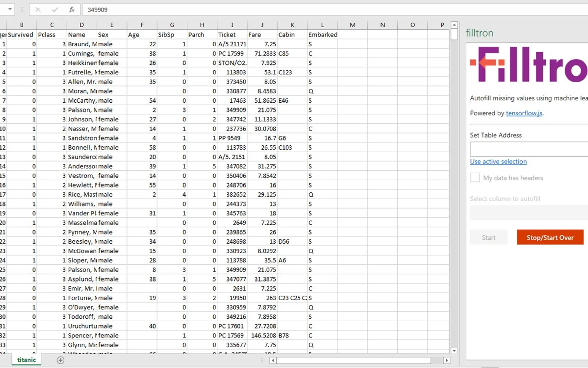Screen dimensions: 588x368
Task: Click horizontal scrollbar right arrow
Action: click(x=447, y=360)
